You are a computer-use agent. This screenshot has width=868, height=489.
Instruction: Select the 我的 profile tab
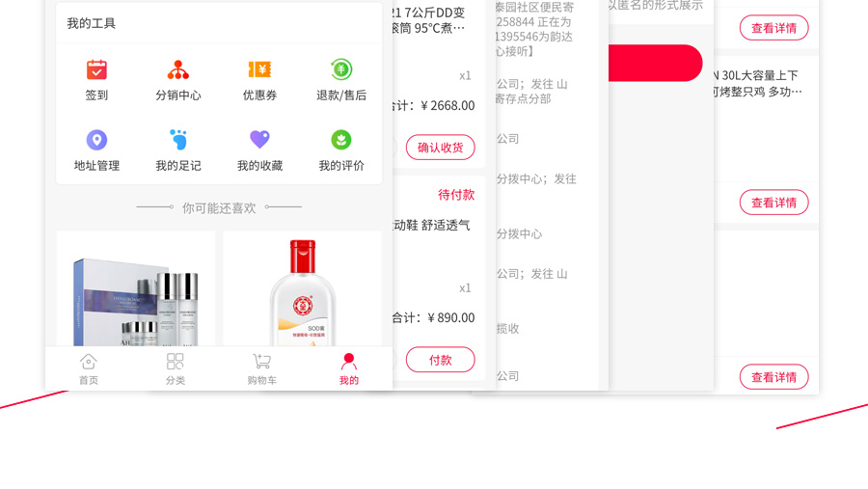pyautogui.click(x=348, y=368)
